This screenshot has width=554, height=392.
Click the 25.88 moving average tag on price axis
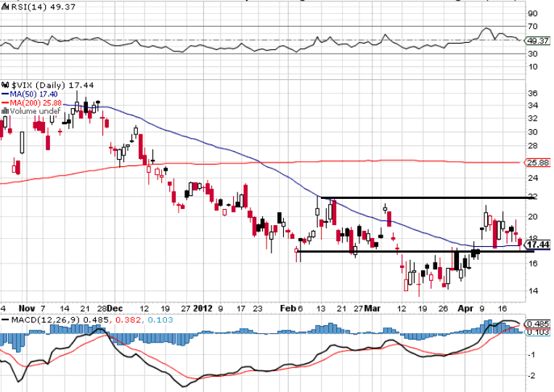(x=537, y=163)
